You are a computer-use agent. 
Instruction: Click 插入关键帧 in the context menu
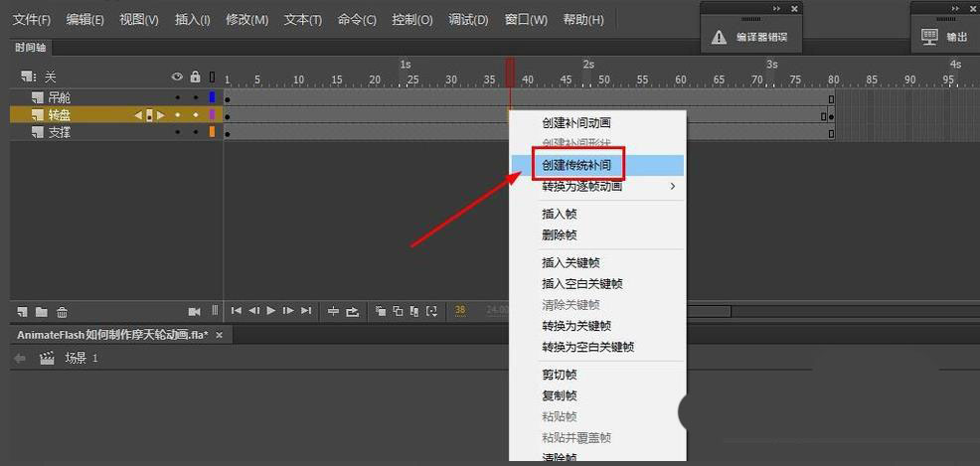[x=571, y=263]
